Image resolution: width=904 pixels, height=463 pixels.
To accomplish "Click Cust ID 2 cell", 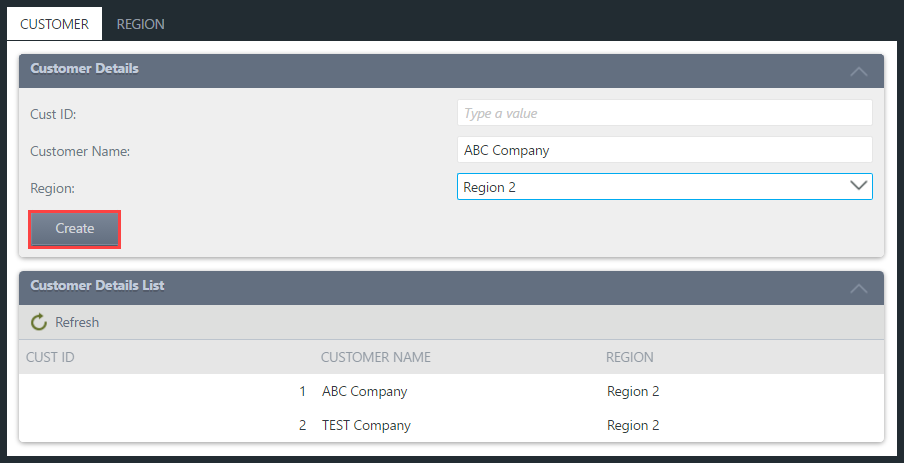I will pyautogui.click(x=302, y=425).
